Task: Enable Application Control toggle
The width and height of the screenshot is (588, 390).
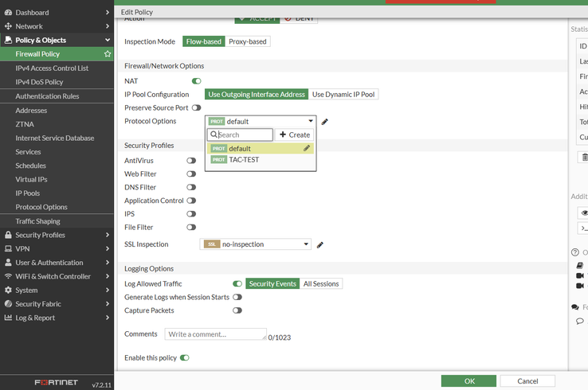Action: 191,201
